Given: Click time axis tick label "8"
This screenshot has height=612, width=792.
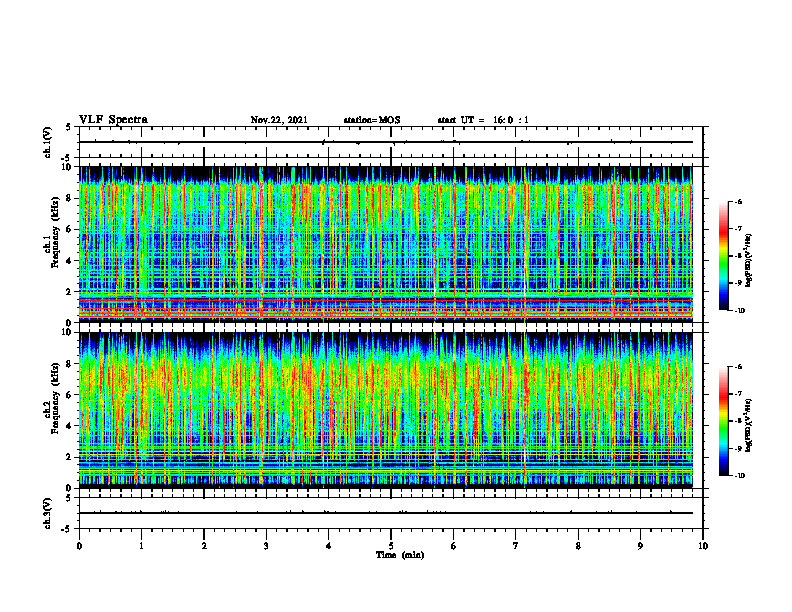Looking at the screenshot, I should (x=578, y=546).
